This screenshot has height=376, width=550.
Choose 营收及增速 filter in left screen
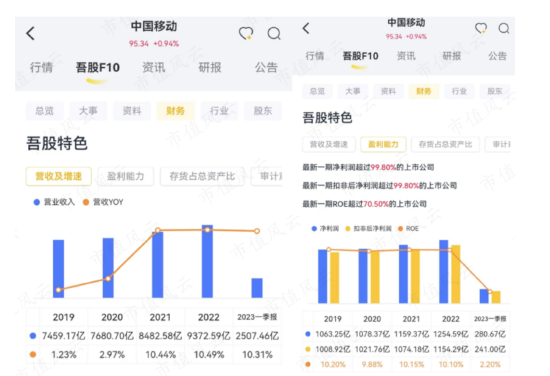click(x=59, y=176)
